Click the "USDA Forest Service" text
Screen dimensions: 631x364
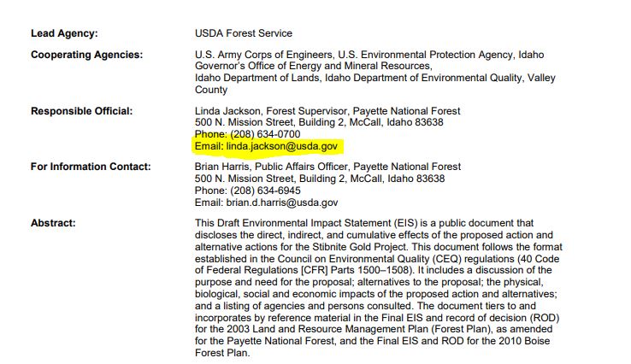click(x=244, y=33)
